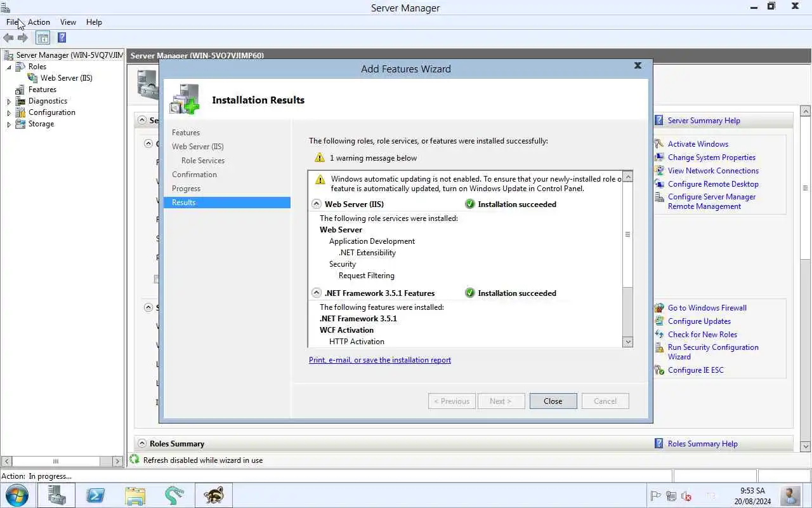This screenshot has width=812, height=508.
Task: Click the View Network Connections icon
Action: point(659,171)
